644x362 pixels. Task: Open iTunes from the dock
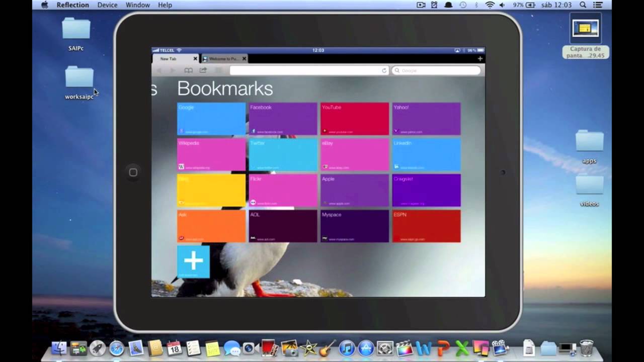[x=347, y=348]
